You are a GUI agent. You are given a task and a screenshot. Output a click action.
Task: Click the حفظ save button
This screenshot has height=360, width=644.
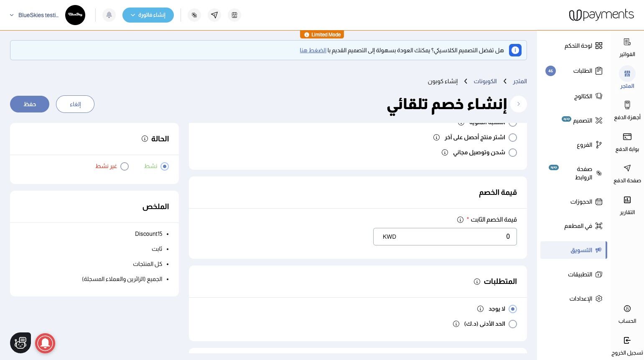tap(30, 104)
